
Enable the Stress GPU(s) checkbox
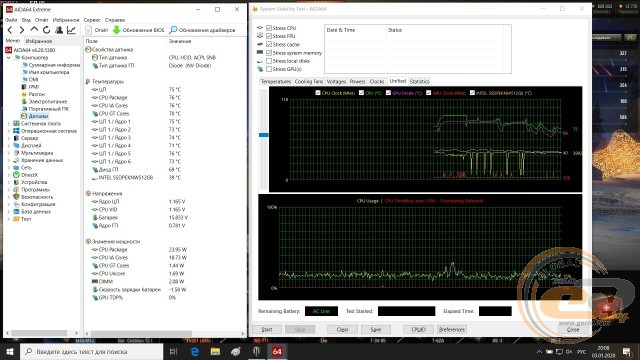click(x=269, y=69)
